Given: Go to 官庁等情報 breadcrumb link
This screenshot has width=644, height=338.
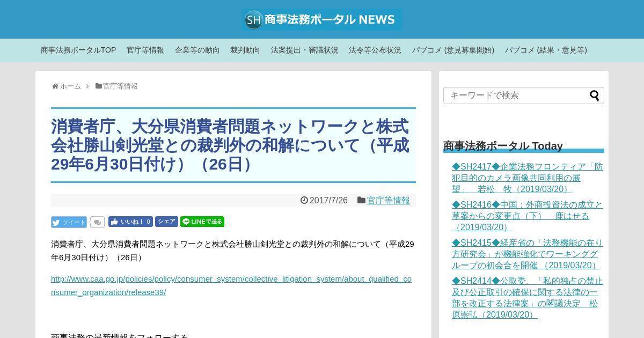Looking at the screenshot, I should coord(120,86).
